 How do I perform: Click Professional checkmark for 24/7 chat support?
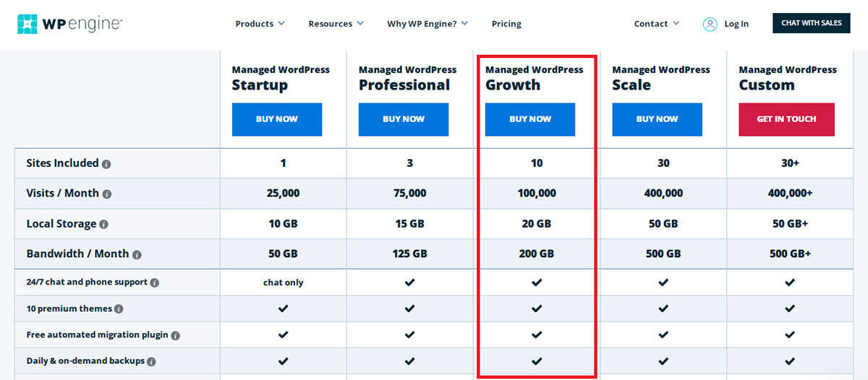coord(409,282)
